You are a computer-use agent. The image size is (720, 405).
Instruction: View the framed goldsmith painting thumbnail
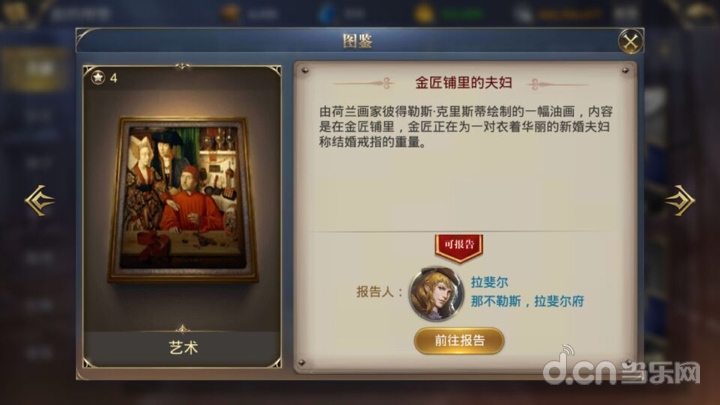(183, 199)
